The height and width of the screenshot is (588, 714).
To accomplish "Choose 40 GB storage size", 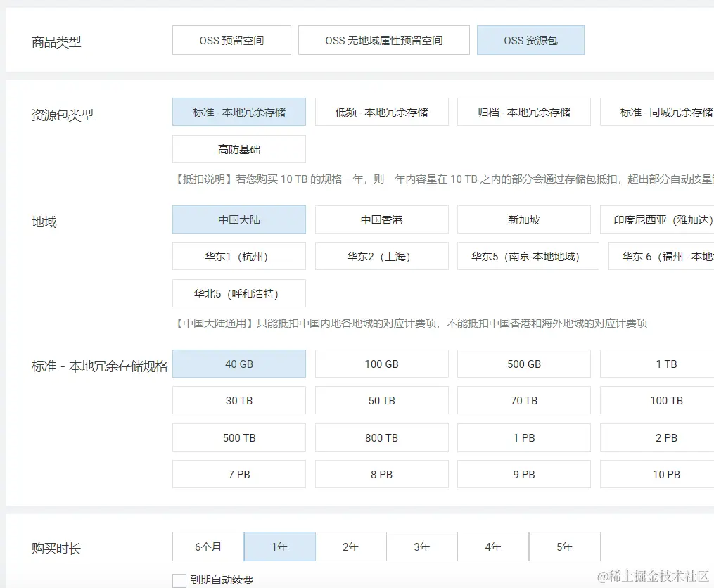I will tap(239, 364).
